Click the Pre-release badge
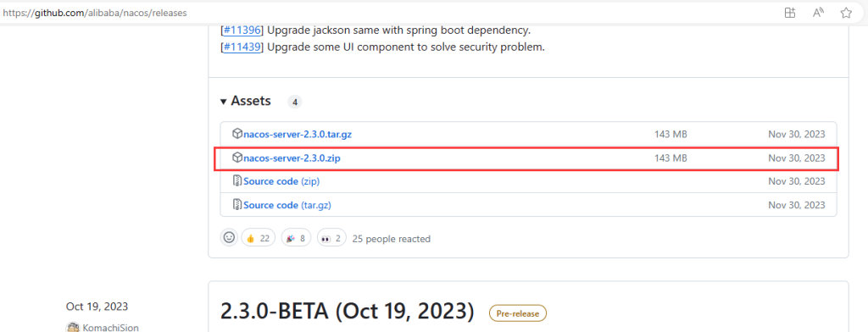The width and height of the screenshot is (868, 332). tap(518, 313)
